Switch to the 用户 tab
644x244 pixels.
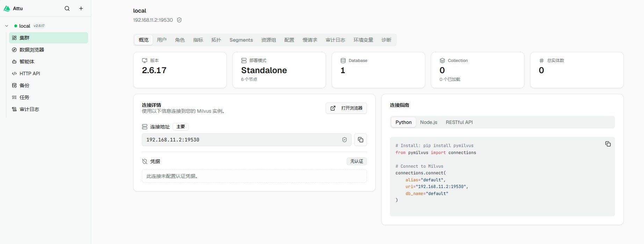[162, 40]
